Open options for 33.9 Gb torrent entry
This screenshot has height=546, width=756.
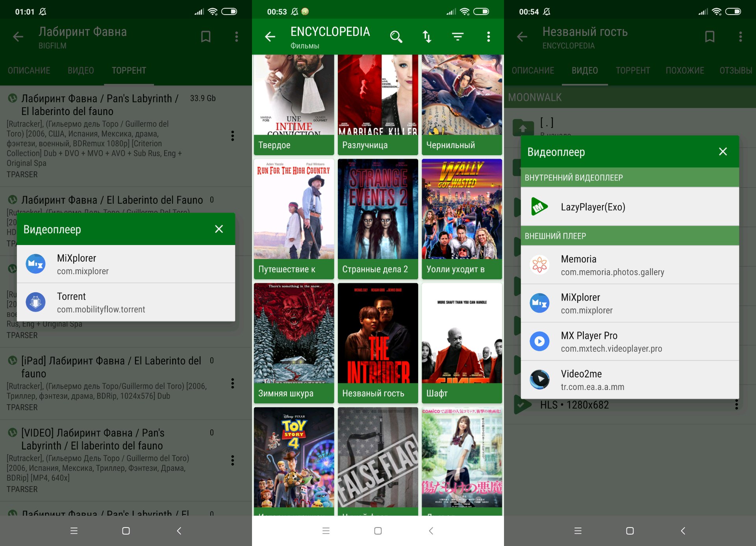(233, 136)
